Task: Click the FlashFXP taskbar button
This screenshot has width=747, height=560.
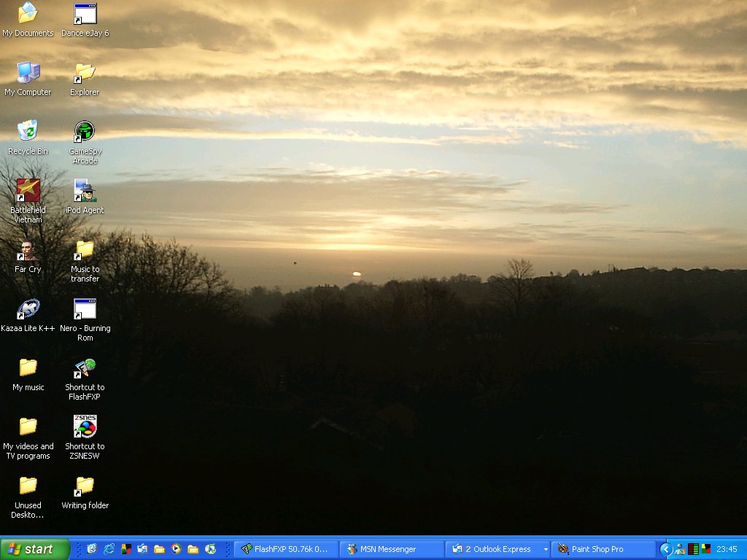Action: coord(286,549)
